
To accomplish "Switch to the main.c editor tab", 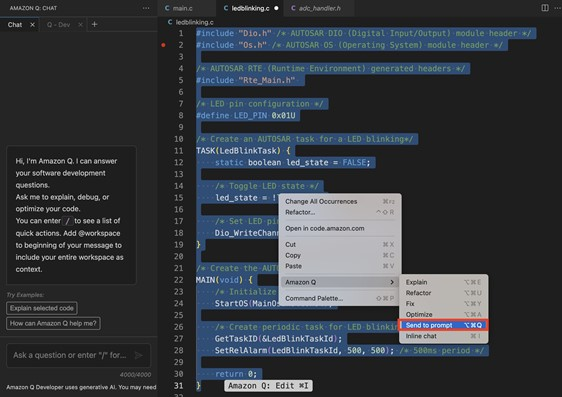I will pyautogui.click(x=178, y=8).
